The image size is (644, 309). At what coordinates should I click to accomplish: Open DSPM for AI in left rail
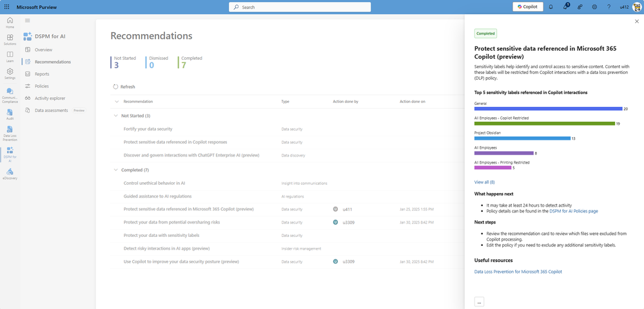(x=10, y=154)
